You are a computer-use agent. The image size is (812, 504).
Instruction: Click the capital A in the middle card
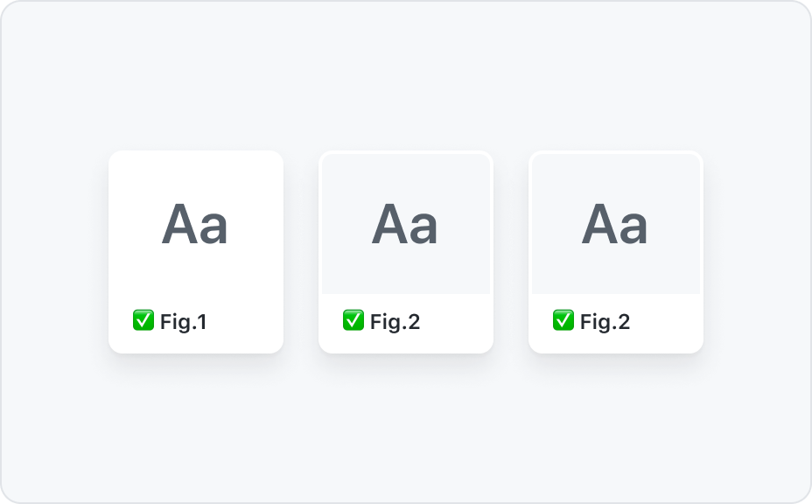pyautogui.click(x=388, y=224)
